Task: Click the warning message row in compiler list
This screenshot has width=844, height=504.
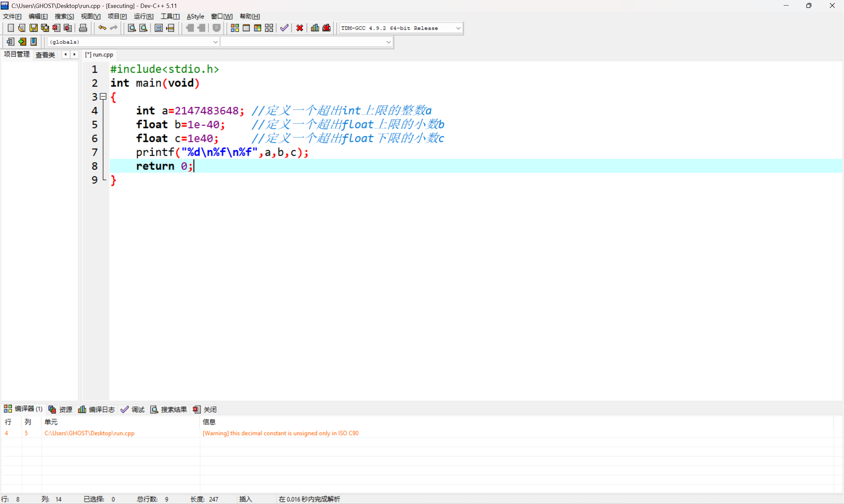Action: point(280,433)
